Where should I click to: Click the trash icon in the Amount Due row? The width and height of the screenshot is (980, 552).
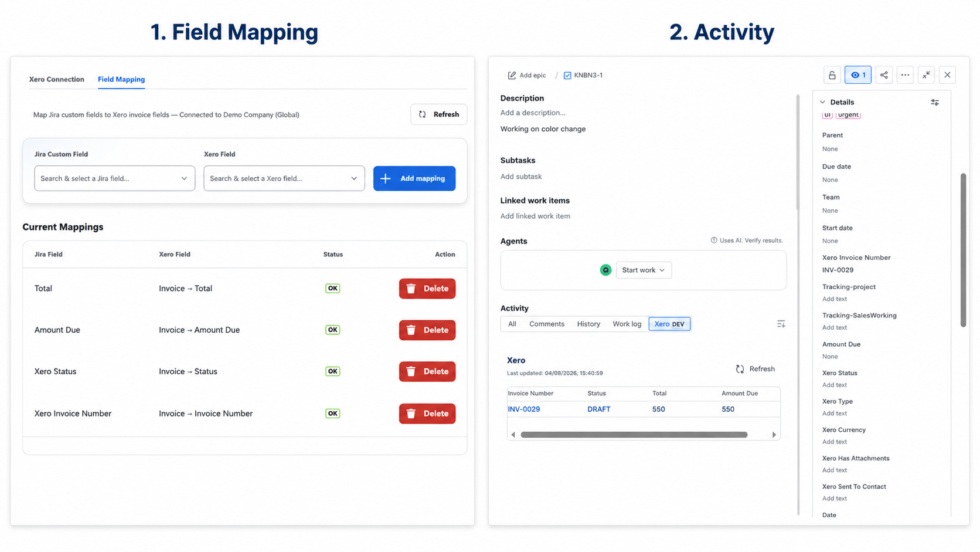[411, 330]
